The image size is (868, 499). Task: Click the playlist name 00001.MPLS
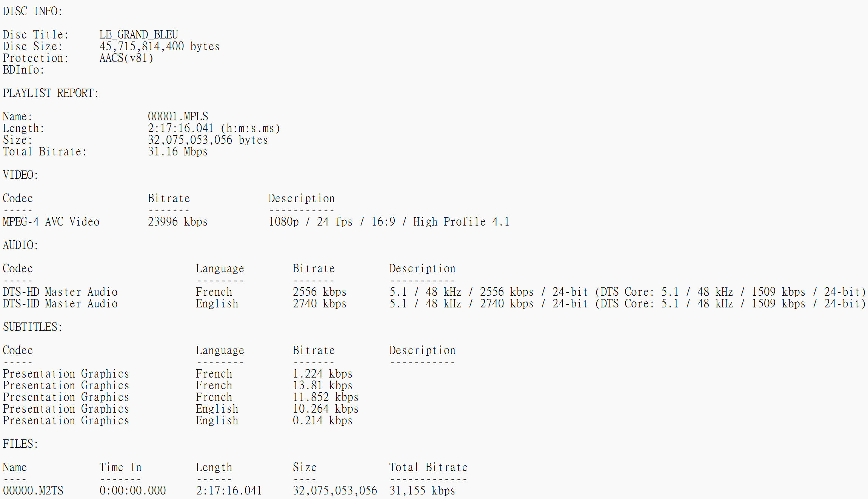tap(178, 117)
